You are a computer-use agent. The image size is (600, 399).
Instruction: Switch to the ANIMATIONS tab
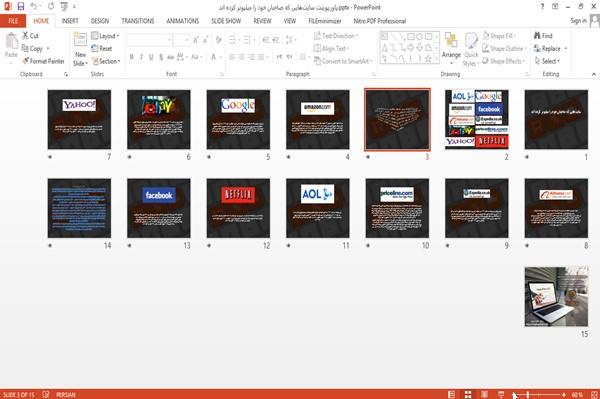pos(183,21)
